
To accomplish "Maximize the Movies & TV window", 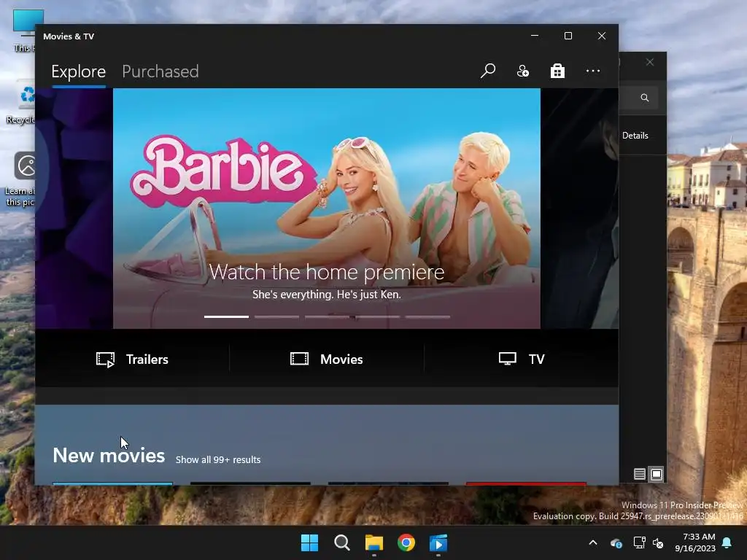I will point(568,36).
